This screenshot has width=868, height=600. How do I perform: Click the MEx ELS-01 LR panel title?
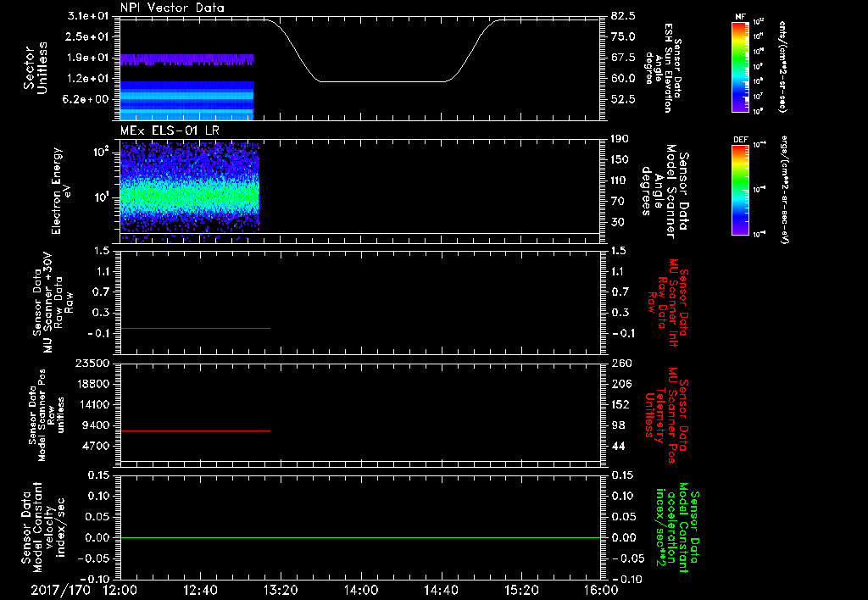[170, 131]
